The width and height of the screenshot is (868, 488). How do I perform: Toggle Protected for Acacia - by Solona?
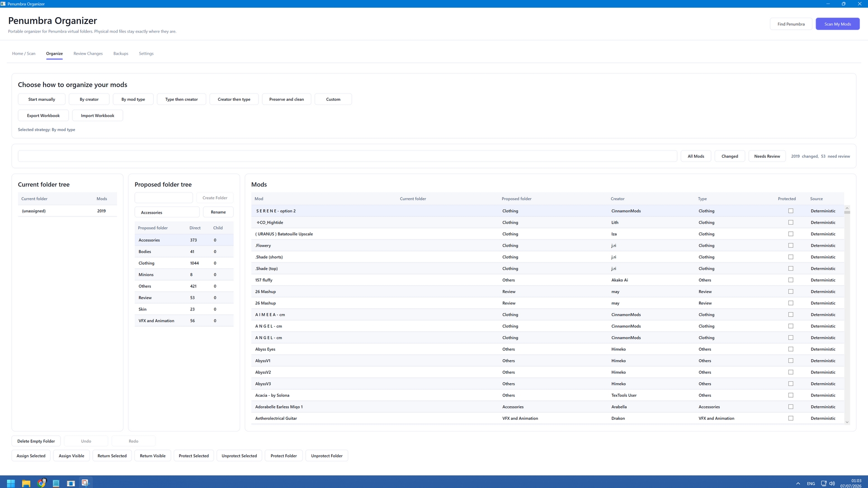click(791, 395)
